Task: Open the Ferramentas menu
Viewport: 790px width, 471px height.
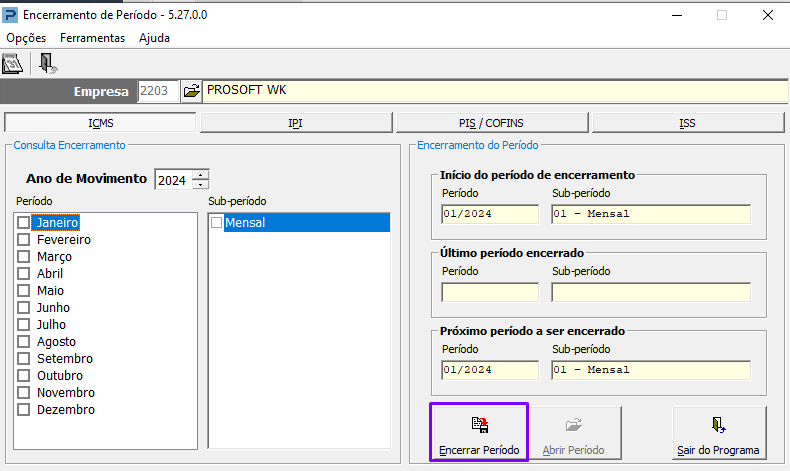Action: 92,38
